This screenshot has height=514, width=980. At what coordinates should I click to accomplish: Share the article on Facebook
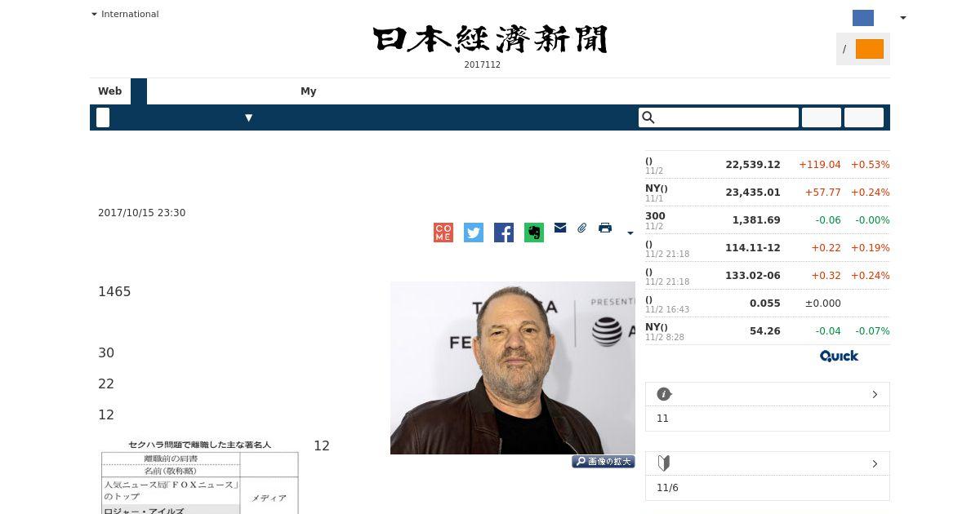point(504,233)
